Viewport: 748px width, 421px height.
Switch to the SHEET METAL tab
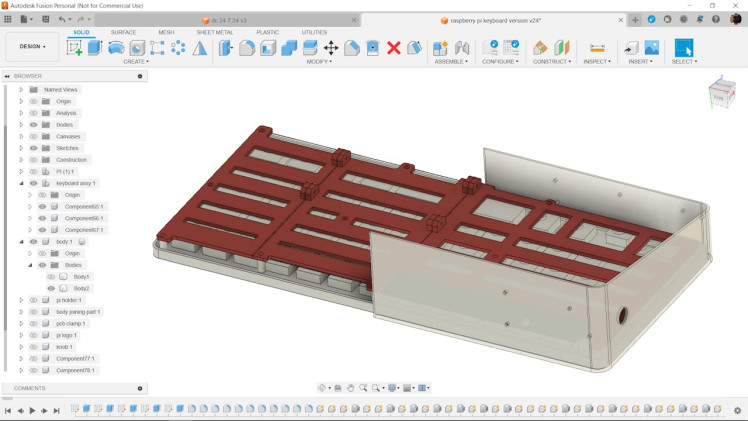[214, 32]
